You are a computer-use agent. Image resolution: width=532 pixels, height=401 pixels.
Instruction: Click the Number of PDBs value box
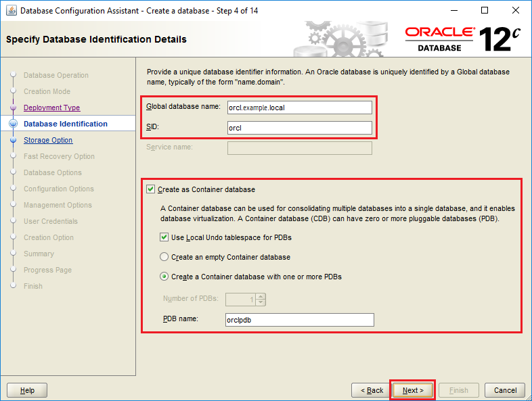click(240, 300)
